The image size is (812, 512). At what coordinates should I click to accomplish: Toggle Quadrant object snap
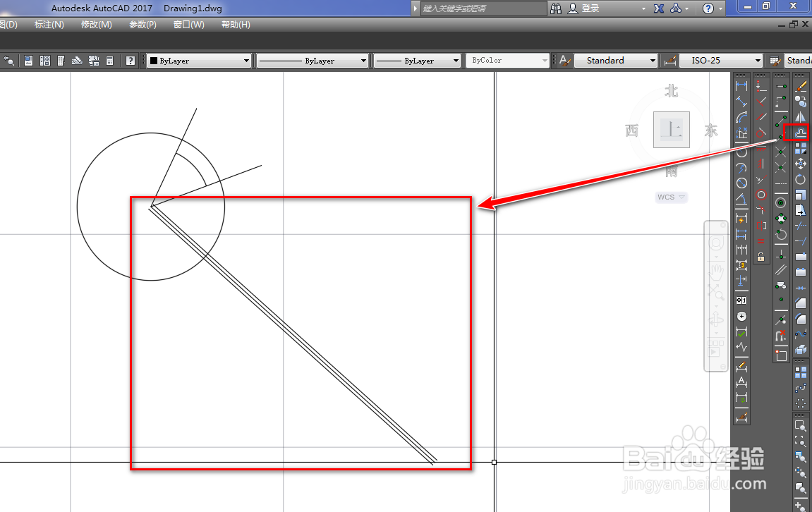coord(781,219)
